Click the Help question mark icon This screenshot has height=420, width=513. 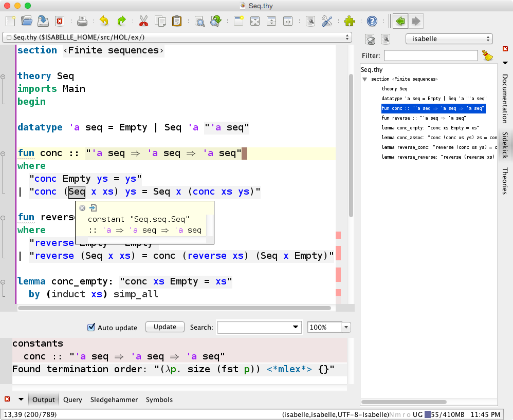pyautogui.click(x=372, y=21)
